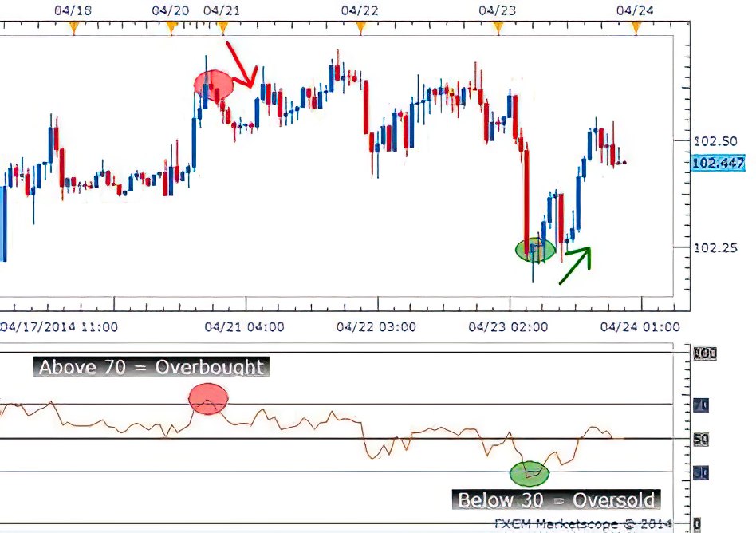Click the 102.50 price axis level
This screenshot has height=533, width=756.
pos(715,141)
